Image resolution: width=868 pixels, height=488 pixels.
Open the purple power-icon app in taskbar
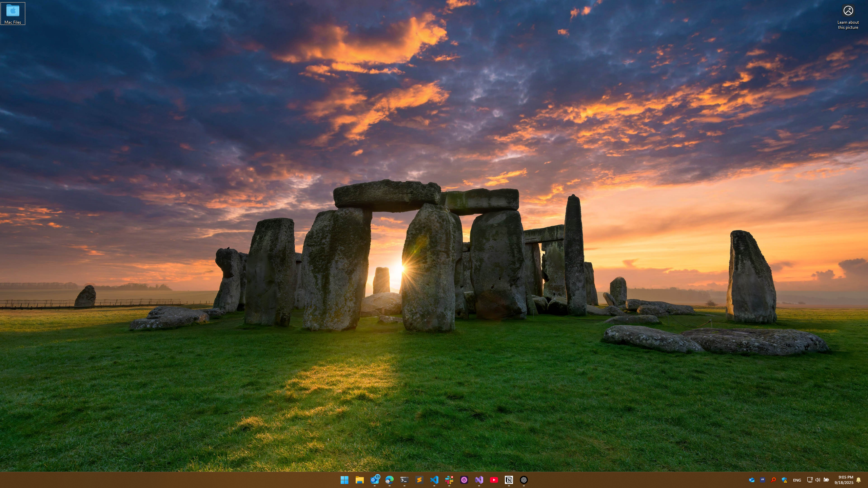click(x=464, y=480)
